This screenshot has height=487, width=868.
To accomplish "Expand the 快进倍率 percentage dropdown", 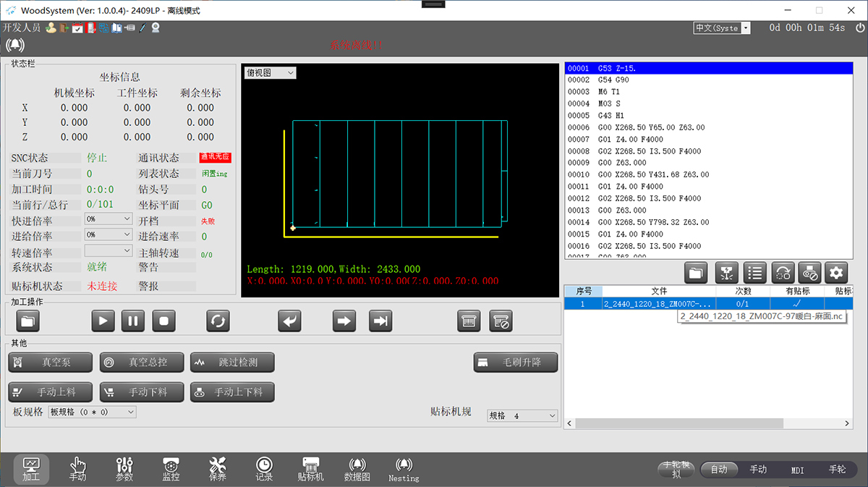I will coord(108,219).
